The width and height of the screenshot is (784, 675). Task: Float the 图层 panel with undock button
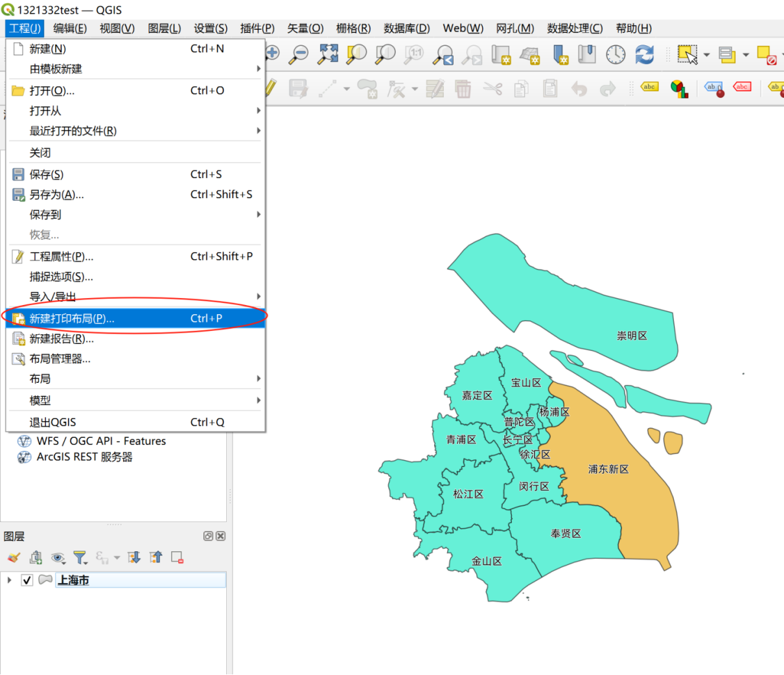pos(209,536)
